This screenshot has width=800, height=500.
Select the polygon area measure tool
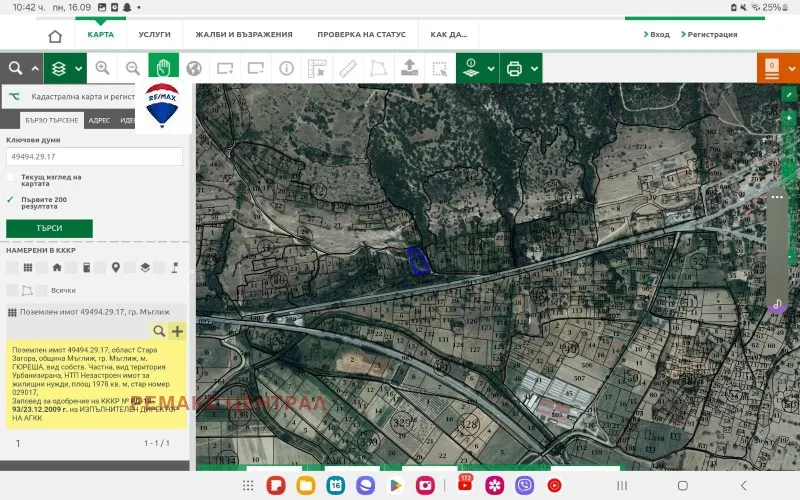click(377, 69)
